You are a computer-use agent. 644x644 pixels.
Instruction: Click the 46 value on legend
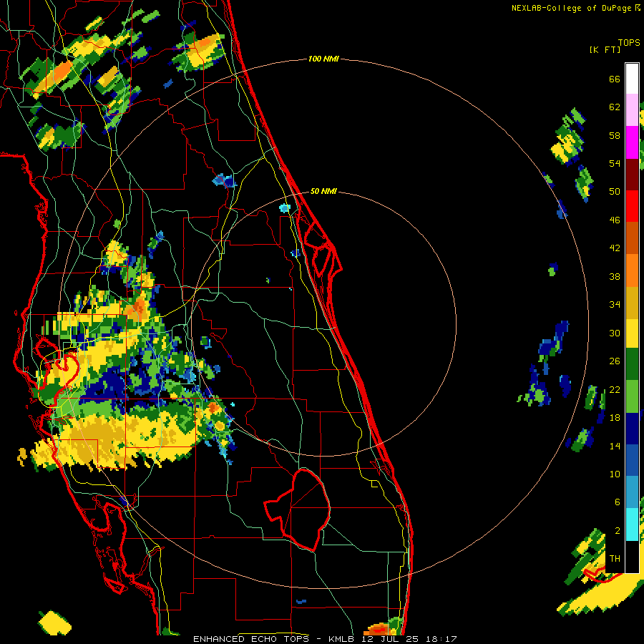tap(615, 220)
